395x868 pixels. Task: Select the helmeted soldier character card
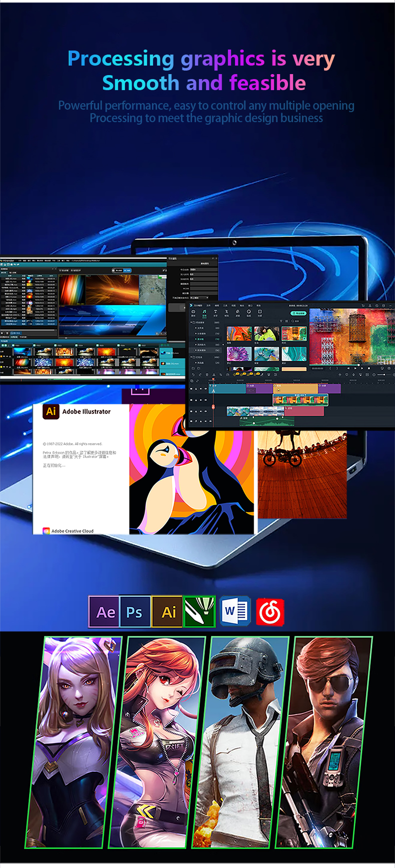pos(241,742)
